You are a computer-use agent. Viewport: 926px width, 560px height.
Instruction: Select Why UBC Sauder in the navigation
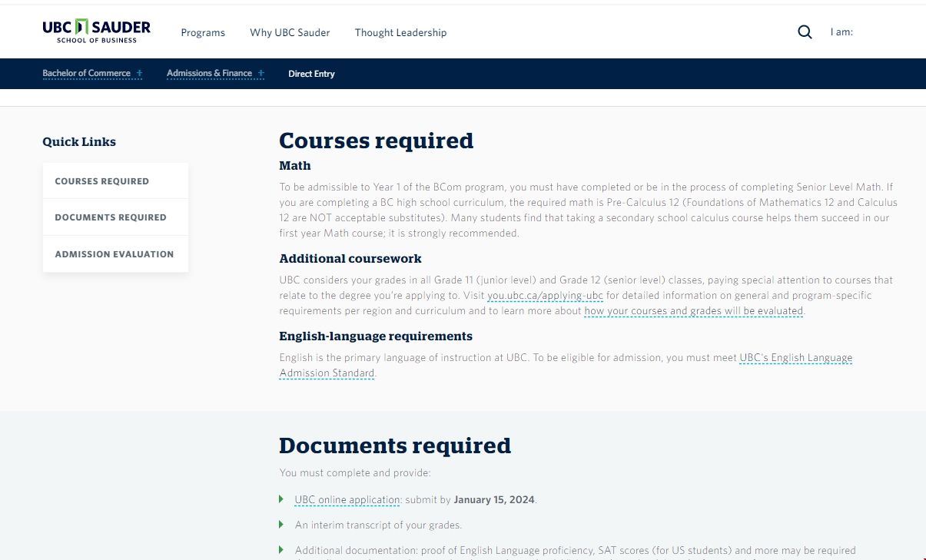tap(290, 32)
